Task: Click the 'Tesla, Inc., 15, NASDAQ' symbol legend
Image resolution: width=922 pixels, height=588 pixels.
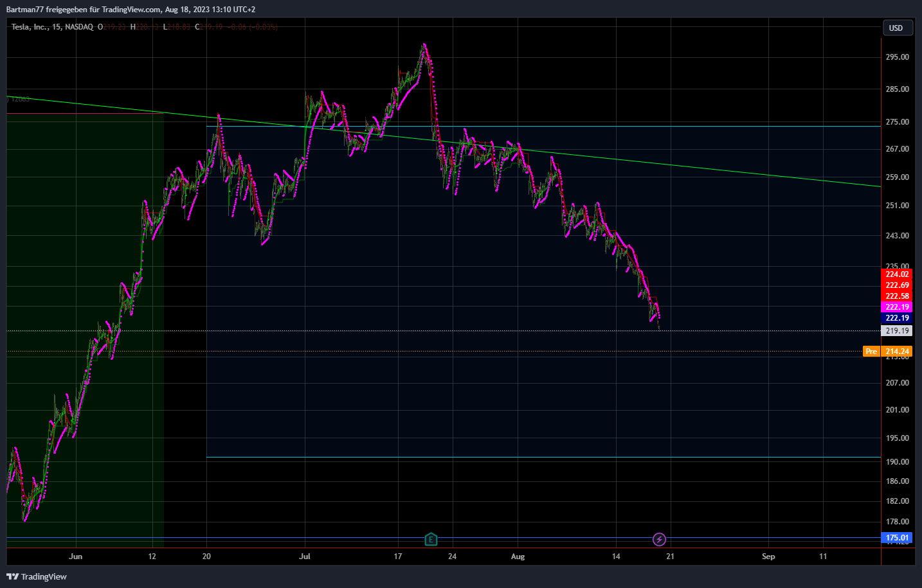Action: click(x=52, y=27)
